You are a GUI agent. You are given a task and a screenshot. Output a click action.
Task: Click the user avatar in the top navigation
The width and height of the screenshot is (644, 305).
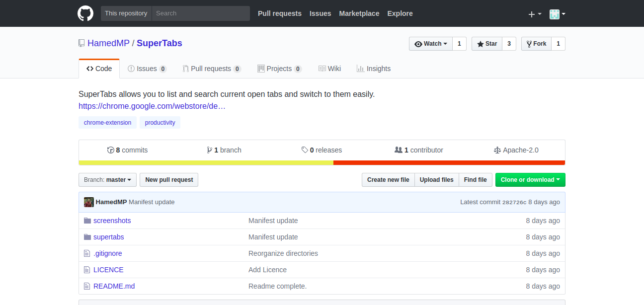point(555,14)
